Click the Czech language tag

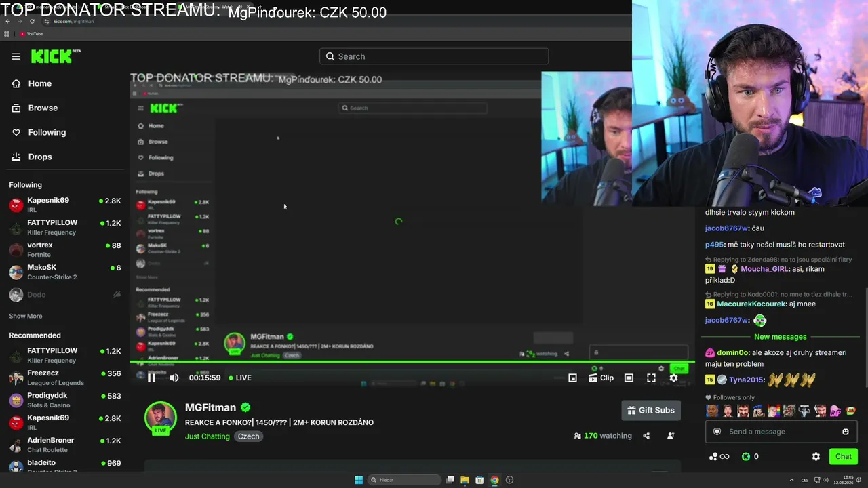pos(248,436)
